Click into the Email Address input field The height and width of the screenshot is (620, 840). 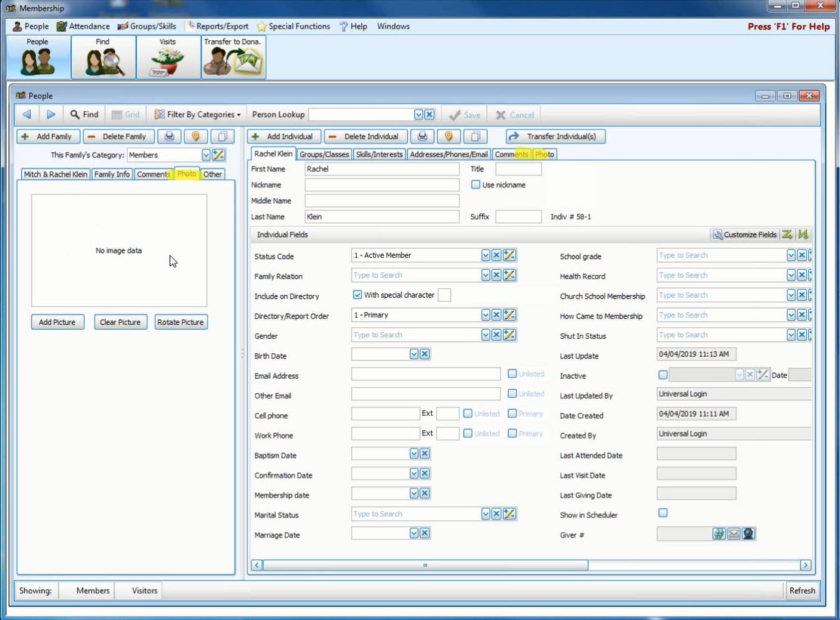pos(426,374)
